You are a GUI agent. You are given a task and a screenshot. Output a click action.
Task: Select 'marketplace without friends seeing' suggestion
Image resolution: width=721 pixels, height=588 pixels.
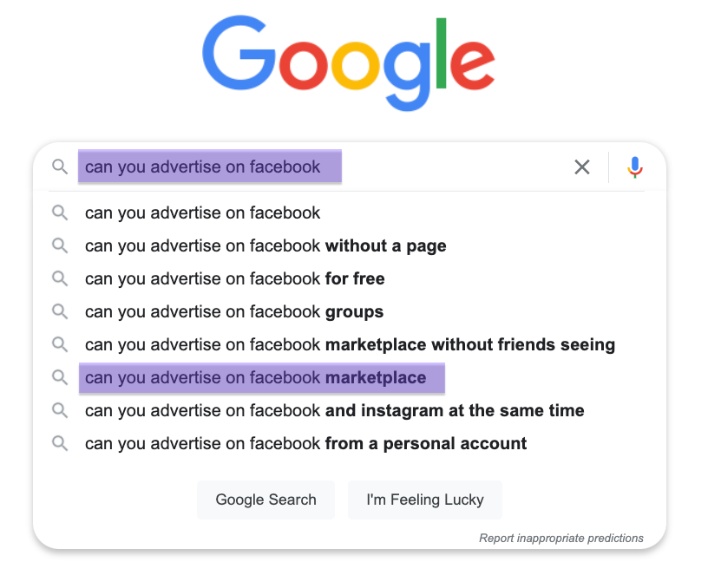coord(350,344)
